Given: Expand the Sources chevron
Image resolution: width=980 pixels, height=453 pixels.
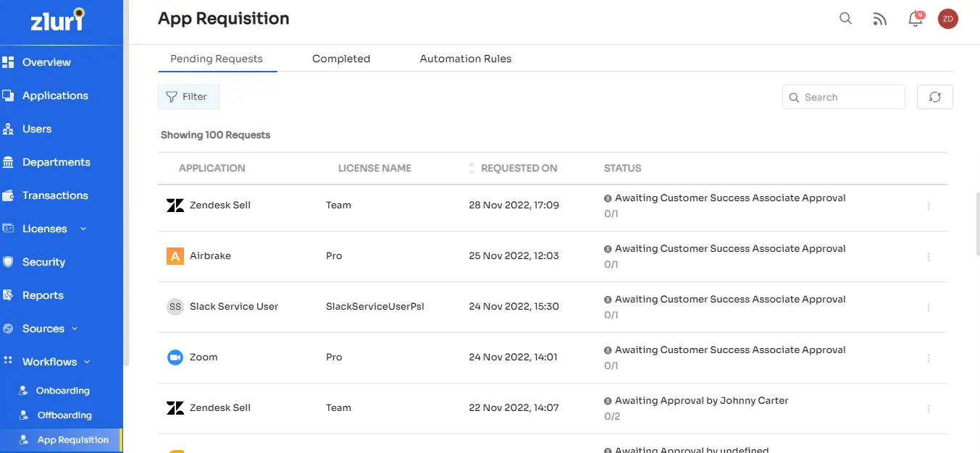Looking at the screenshot, I should point(75,329).
